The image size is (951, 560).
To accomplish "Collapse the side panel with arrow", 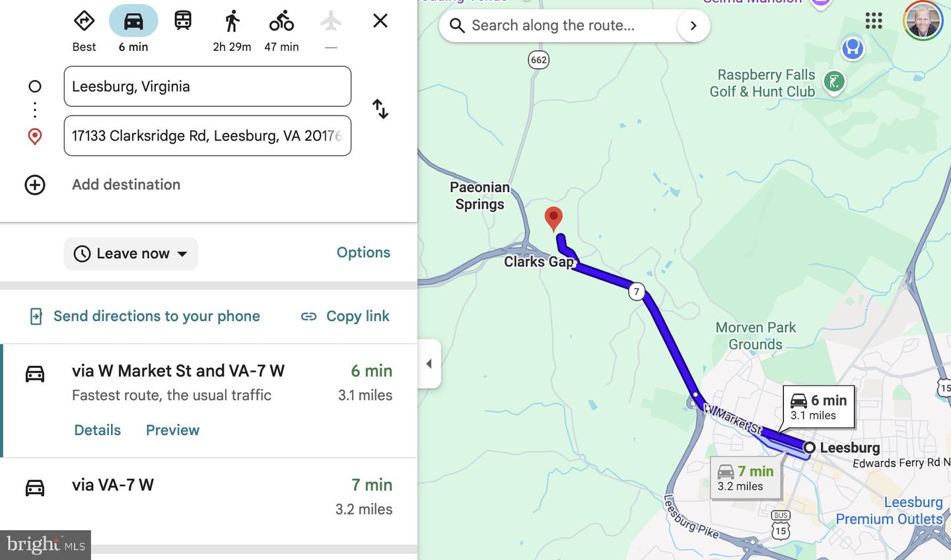I will pos(429,364).
